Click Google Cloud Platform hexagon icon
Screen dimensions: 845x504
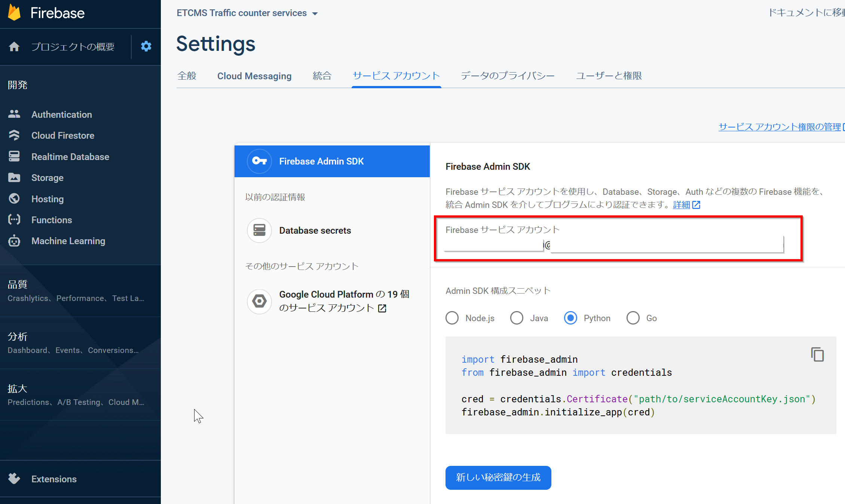pyautogui.click(x=259, y=301)
